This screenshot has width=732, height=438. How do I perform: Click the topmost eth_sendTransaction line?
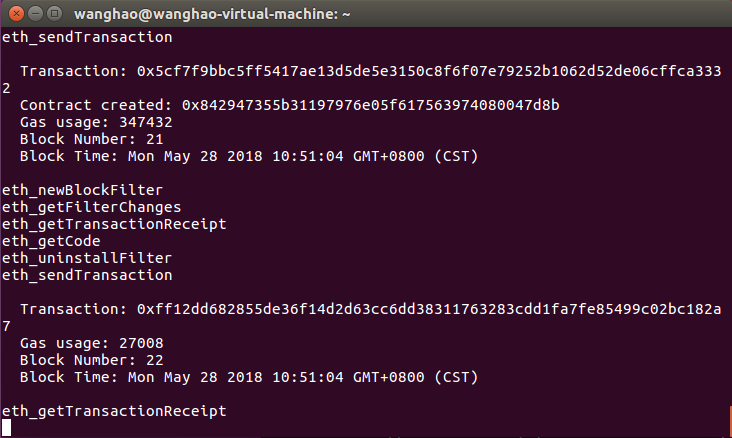[86, 38]
